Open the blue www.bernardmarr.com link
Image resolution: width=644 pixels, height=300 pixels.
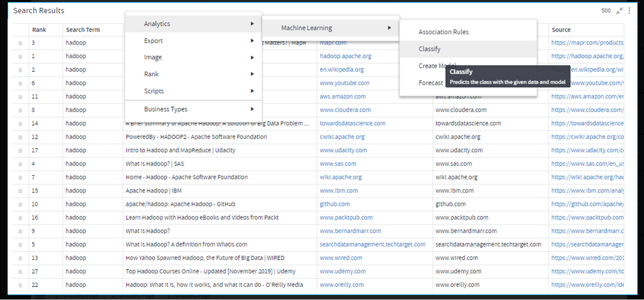351,231
